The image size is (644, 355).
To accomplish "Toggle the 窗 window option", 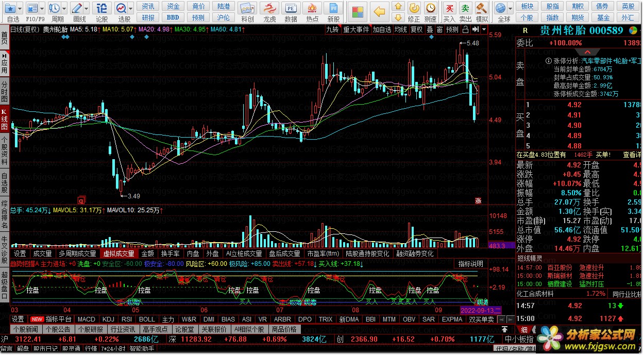I will 439,29.
